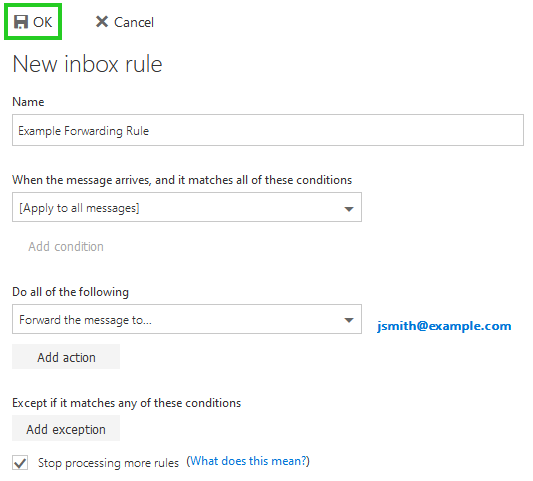533x481 pixels.
Task: Open the 'Apply to all messages' condition dropdown
Action: click(x=187, y=207)
